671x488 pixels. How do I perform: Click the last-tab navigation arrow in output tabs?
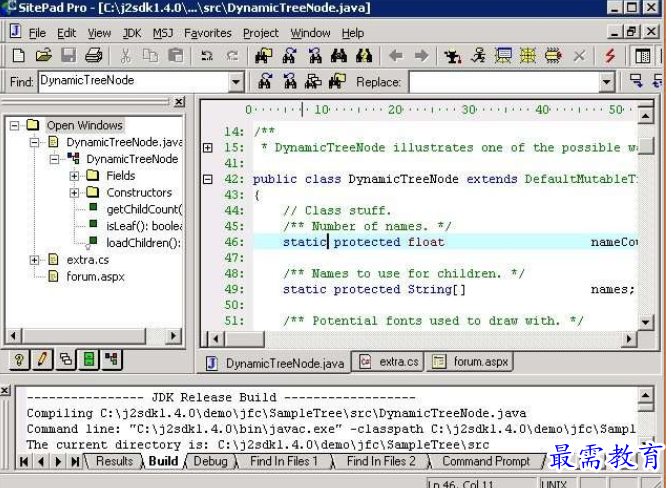(76, 461)
